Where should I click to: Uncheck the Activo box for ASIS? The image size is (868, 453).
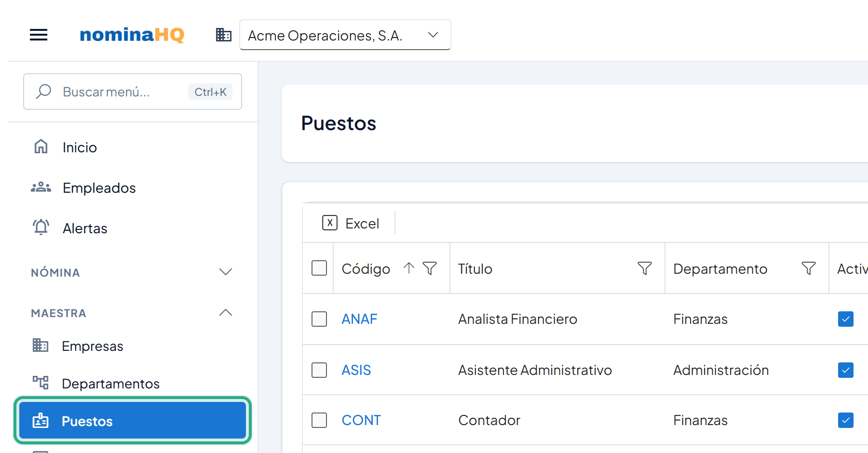coord(846,370)
